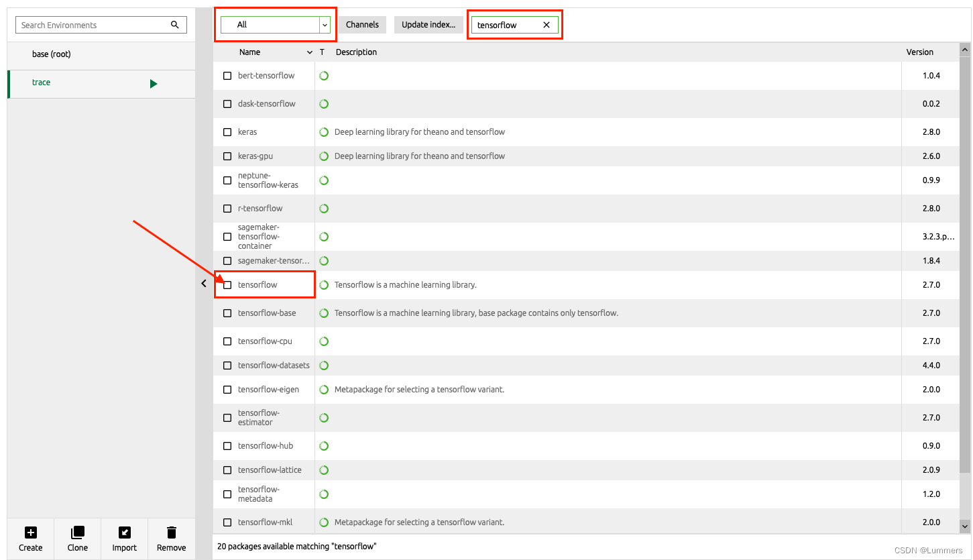The width and height of the screenshot is (973, 560).
Task: Click the tensorflow package search field
Action: tap(515, 25)
